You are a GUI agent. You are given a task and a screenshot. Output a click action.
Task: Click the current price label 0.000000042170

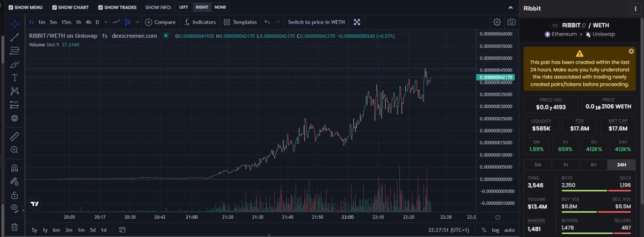pyautogui.click(x=495, y=77)
